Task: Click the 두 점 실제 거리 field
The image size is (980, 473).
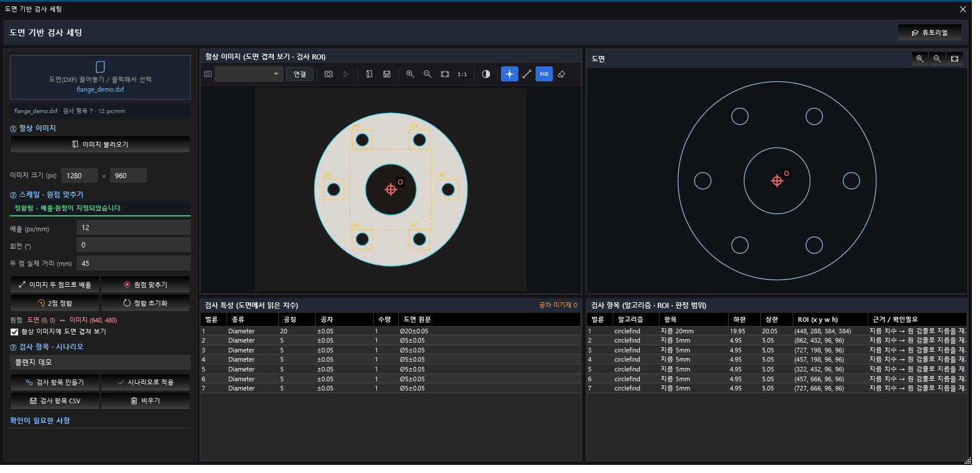Action: (134, 264)
